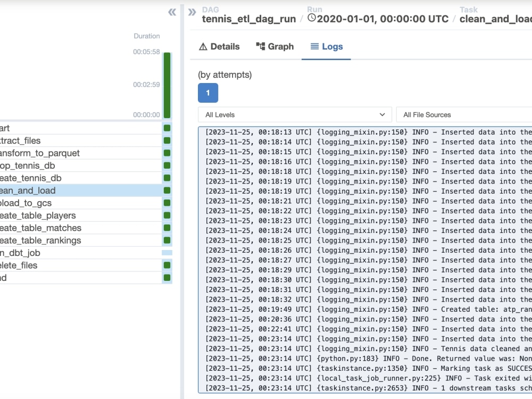Select log attempt 1
Viewport: 532px width, 399px height.
[x=207, y=93]
